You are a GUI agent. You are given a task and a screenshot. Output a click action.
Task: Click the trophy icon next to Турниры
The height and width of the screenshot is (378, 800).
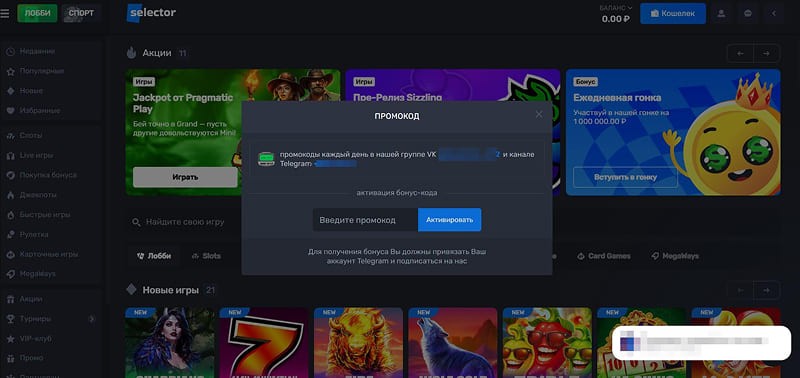coord(10,319)
